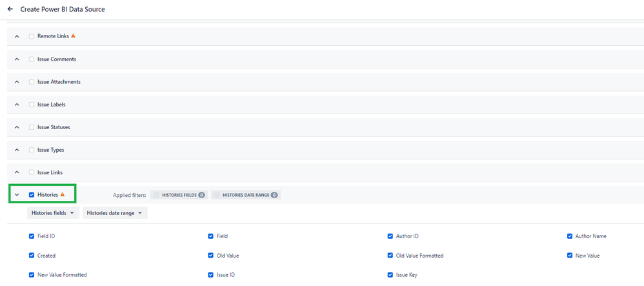Uncheck the New Value checkbox
Screen dimensions: 644x286
(570, 255)
